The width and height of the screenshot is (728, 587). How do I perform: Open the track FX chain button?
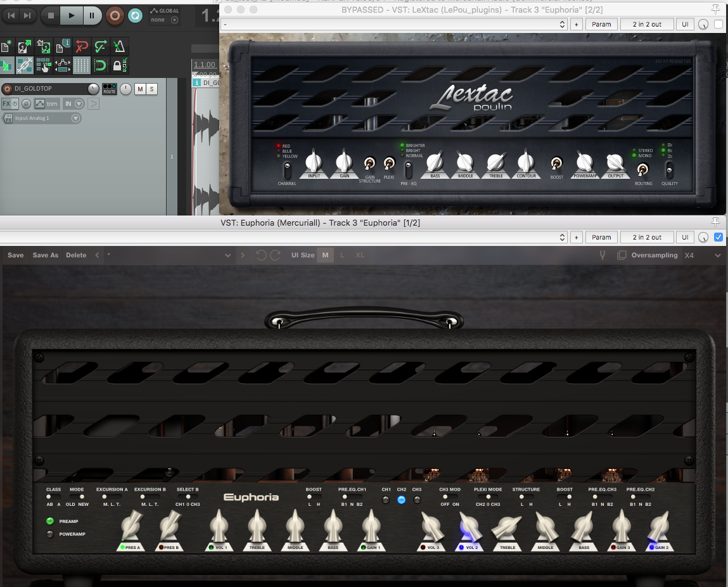click(6, 103)
